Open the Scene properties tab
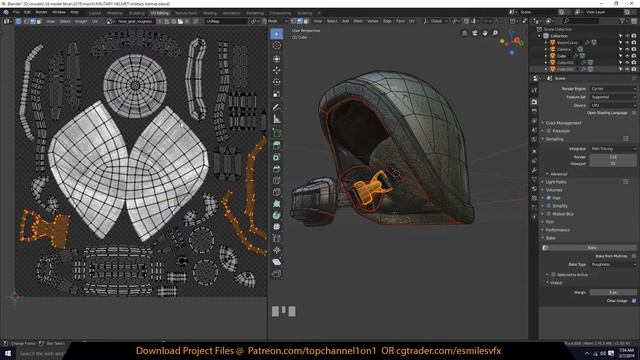The width and height of the screenshot is (640, 360). (x=534, y=130)
